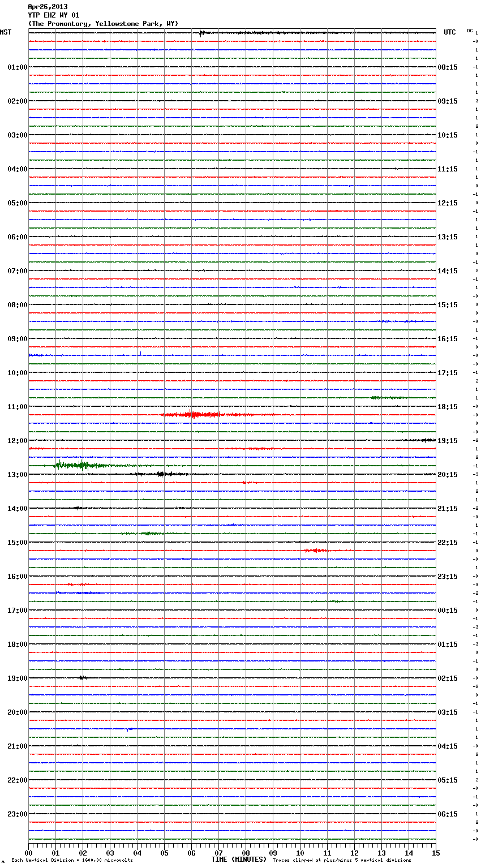The image size is (481, 868).
Task: Select the 01:00 MST time label
Action: [x=18, y=67]
